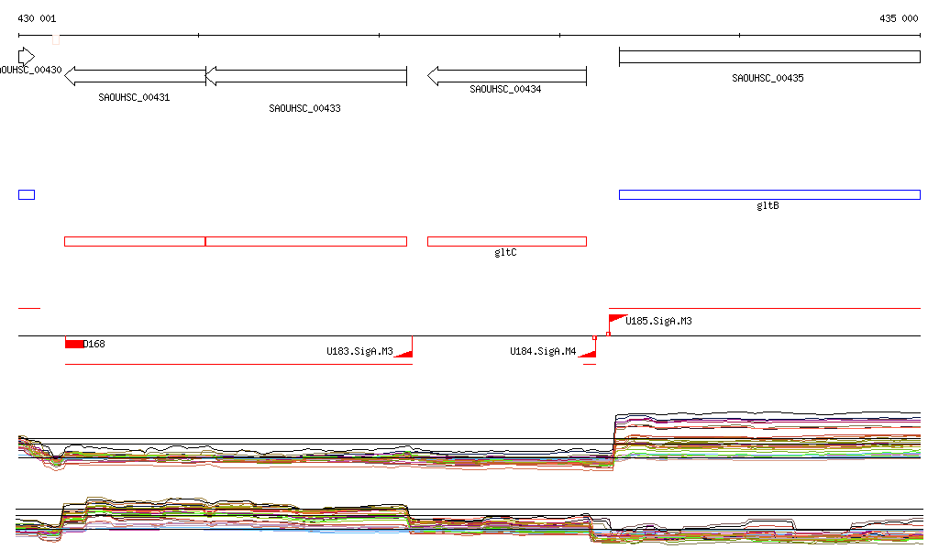Select the SAOUHSC_00431 gene arrow
The image size is (939, 560).
pos(135,76)
